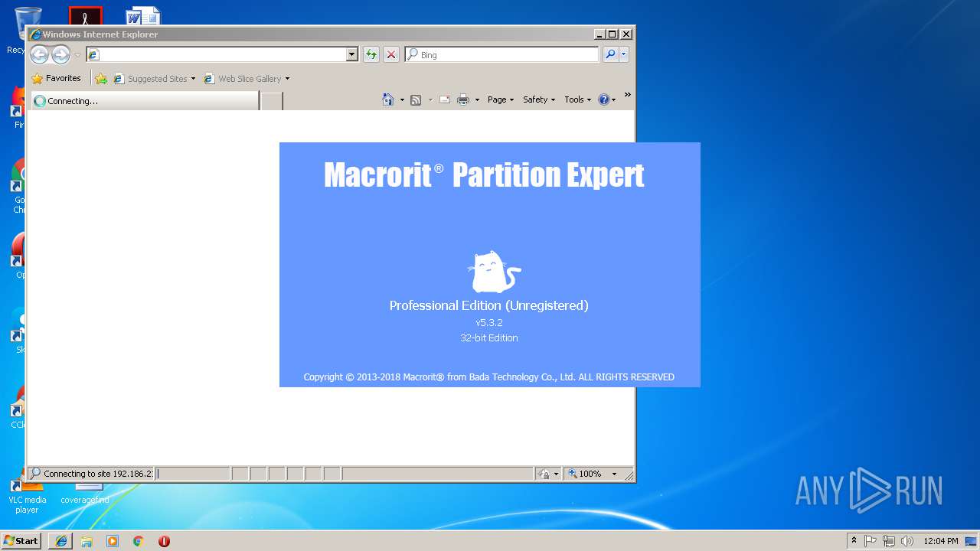Click the Windows Start button
The image size is (980, 551).
point(21,540)
